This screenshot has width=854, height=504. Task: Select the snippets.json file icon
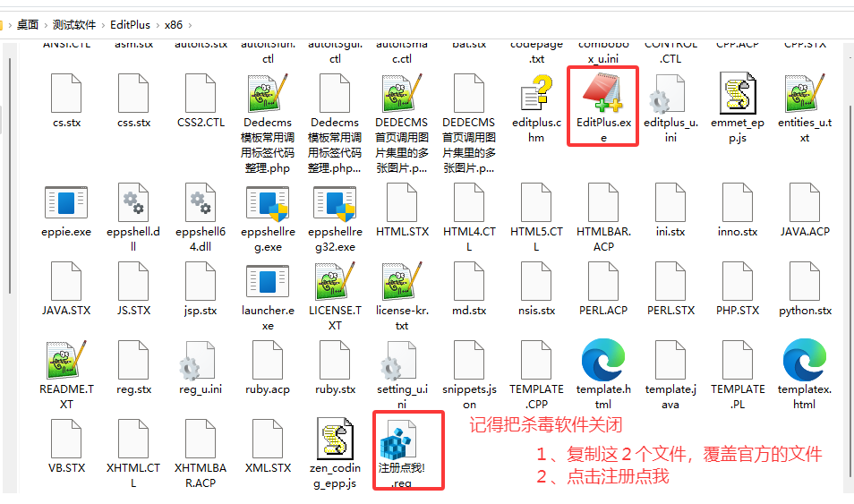coord(469,360)
